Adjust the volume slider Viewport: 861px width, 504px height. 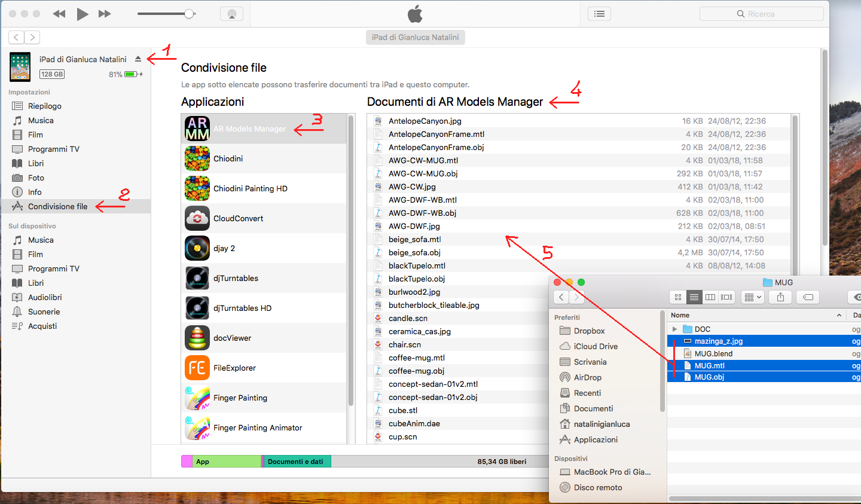point(189,14)
